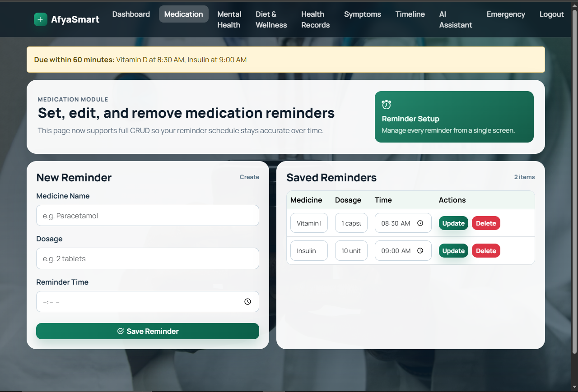Click the Save Reminder button
Screen dimensions: 578x392
coord(148,331)
